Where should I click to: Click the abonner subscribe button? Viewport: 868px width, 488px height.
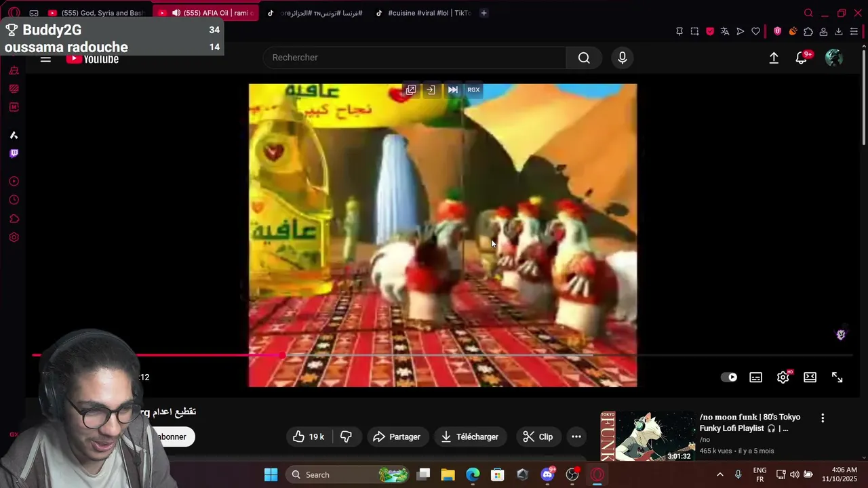pyautogui.click(x=171, y=436)
